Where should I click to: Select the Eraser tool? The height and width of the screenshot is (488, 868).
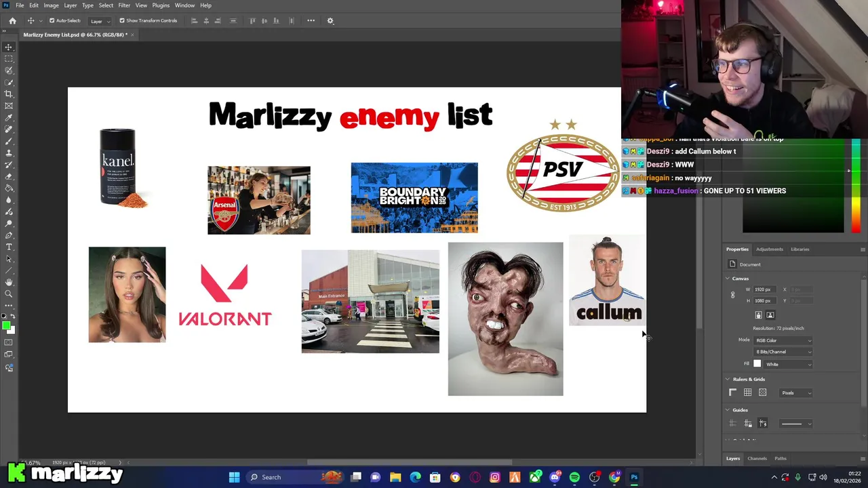[x=9, y=176]
